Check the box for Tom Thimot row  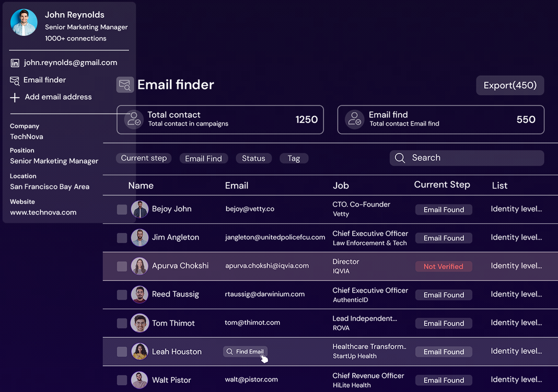coord(122,323)
